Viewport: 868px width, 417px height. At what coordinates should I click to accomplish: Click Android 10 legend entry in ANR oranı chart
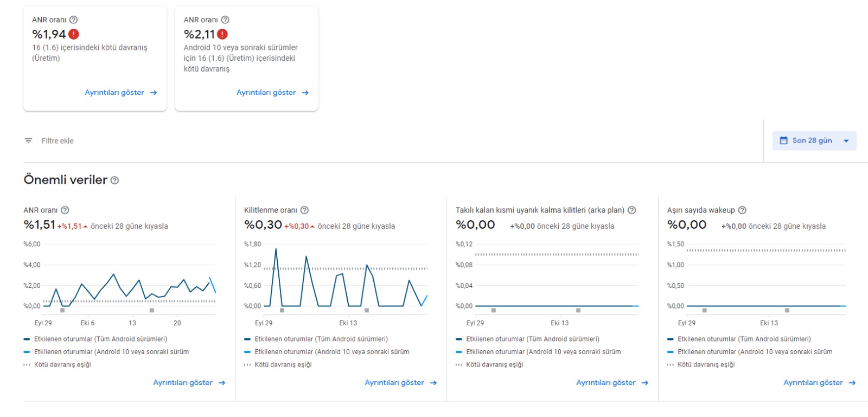pos(106,352)
